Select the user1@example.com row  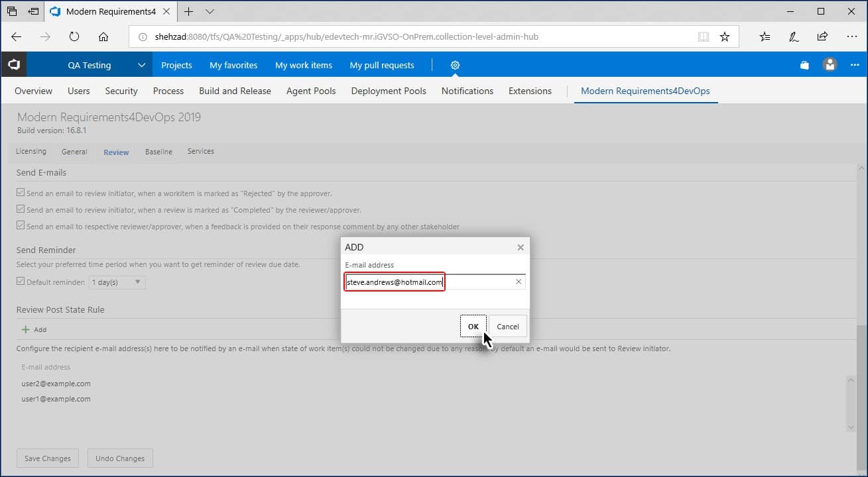coord(56,399)
